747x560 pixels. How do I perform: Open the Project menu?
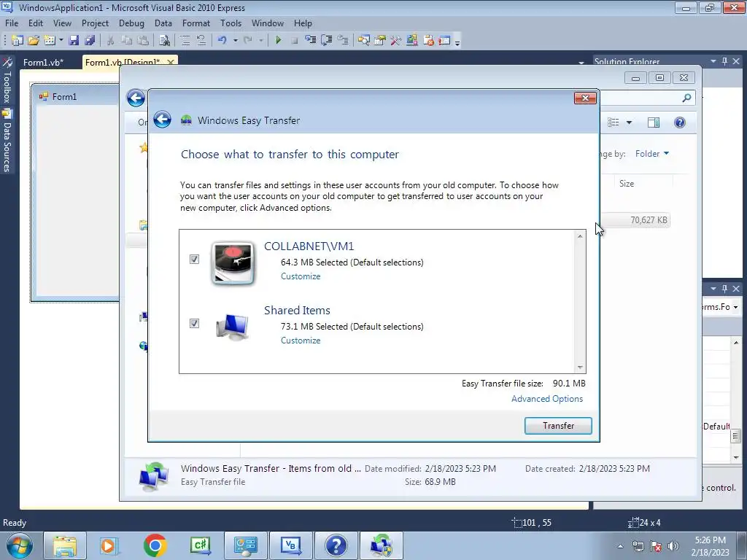(95, 23)
